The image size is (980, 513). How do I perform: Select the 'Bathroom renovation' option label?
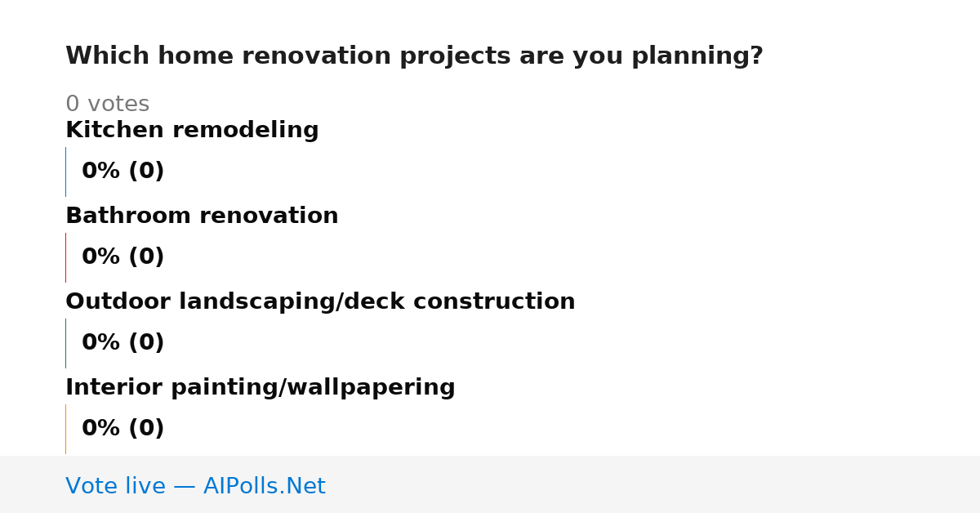202,216
